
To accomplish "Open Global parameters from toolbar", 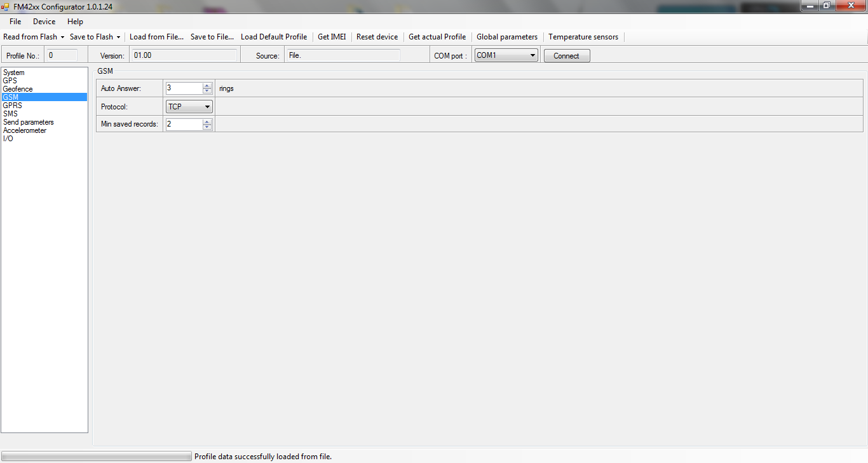I will [507, 37].
